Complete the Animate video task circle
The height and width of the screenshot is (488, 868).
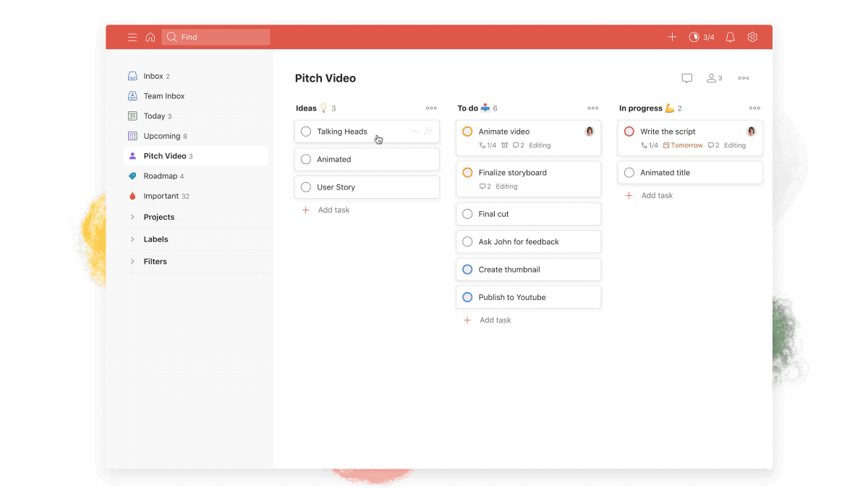(x=467, y=131)
